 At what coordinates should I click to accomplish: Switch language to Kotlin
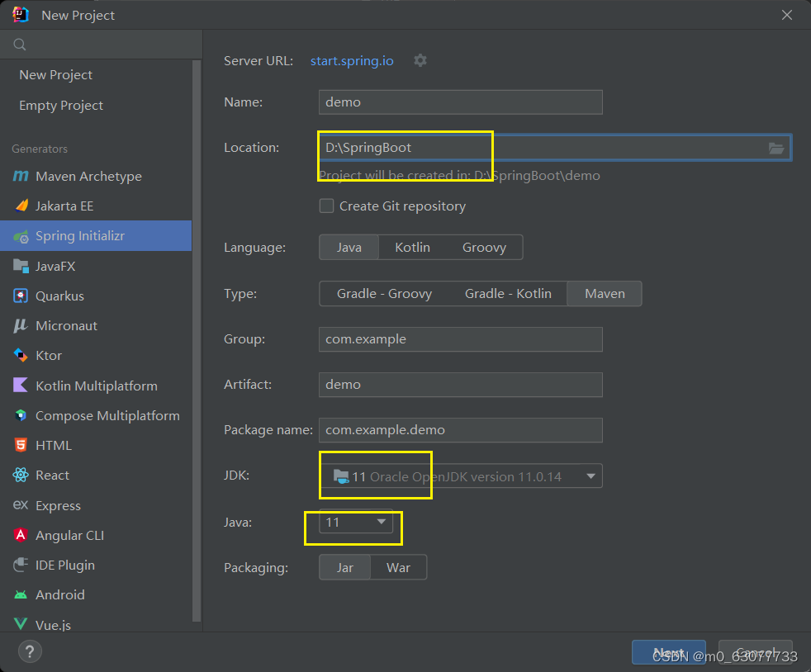[x=412, y=248]
